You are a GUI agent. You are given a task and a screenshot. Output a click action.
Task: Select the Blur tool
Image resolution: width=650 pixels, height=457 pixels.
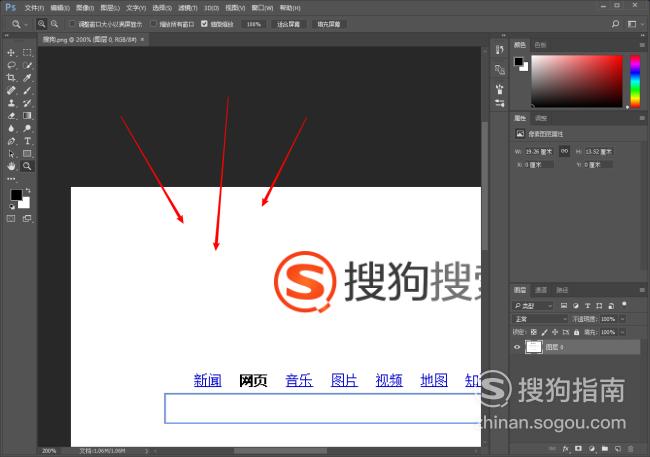click(11, 129)
